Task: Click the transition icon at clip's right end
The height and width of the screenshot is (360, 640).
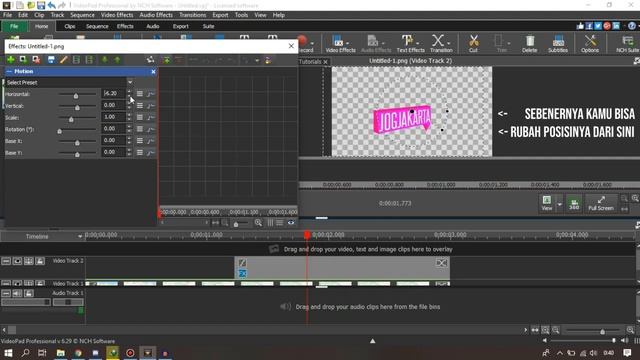Action: (x=441, y=263)
